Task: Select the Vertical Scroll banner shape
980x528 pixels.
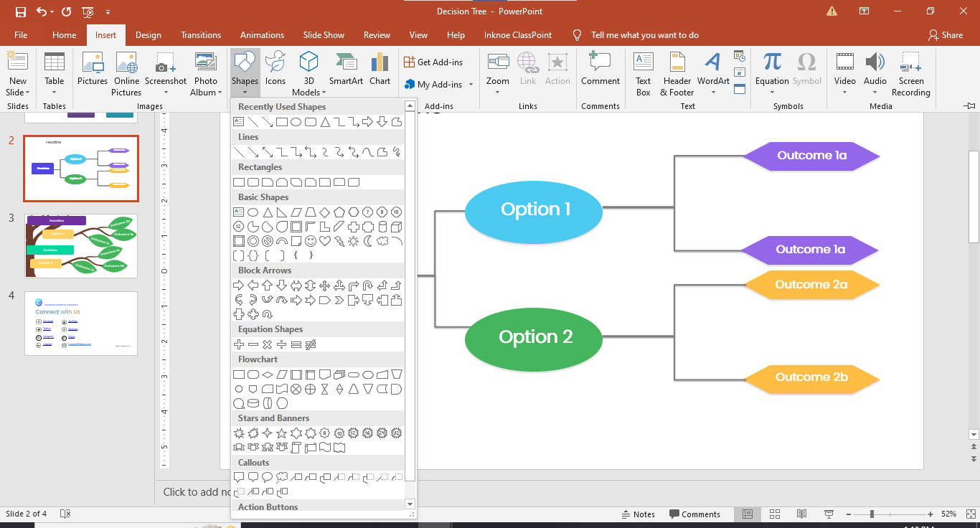Action: pyautogui.click(x=296, y=448)
